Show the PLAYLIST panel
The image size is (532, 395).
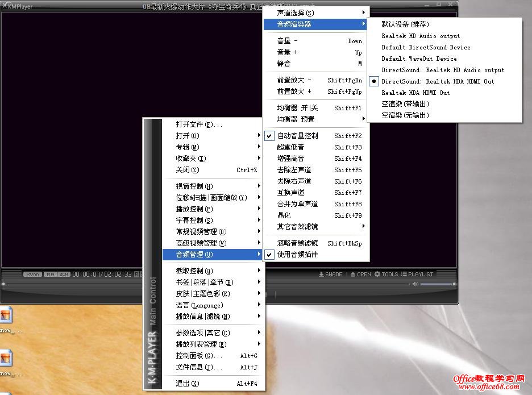(417, 274)
